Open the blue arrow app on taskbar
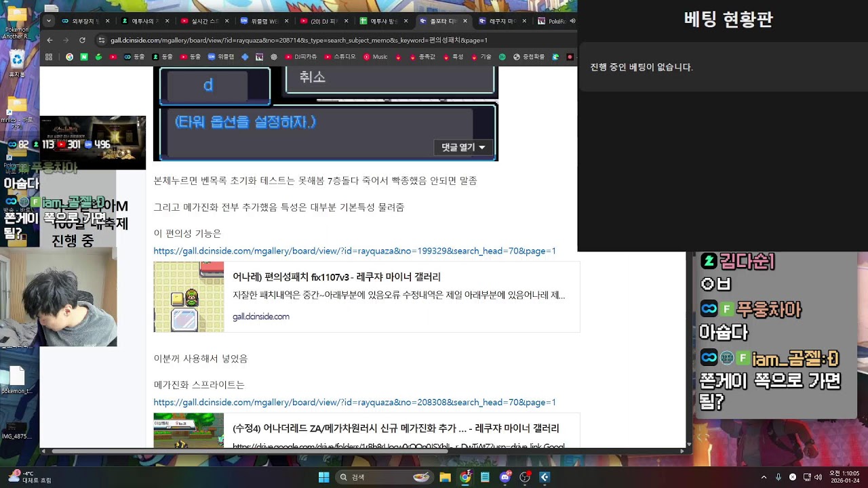The height and width of the screenshot is (488, 868). (544, 477)
